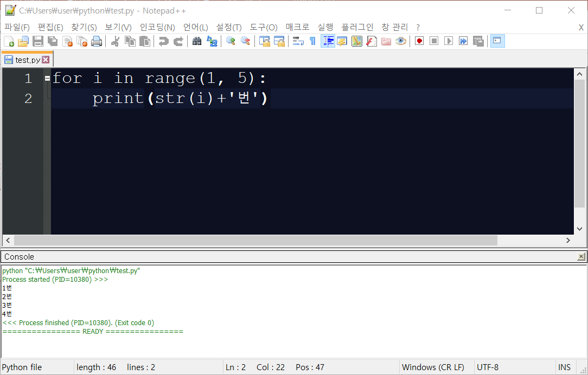Click the Close All documents toolbar icon
The width and height of the screenshot is (588, 375).
coord(82,41)
